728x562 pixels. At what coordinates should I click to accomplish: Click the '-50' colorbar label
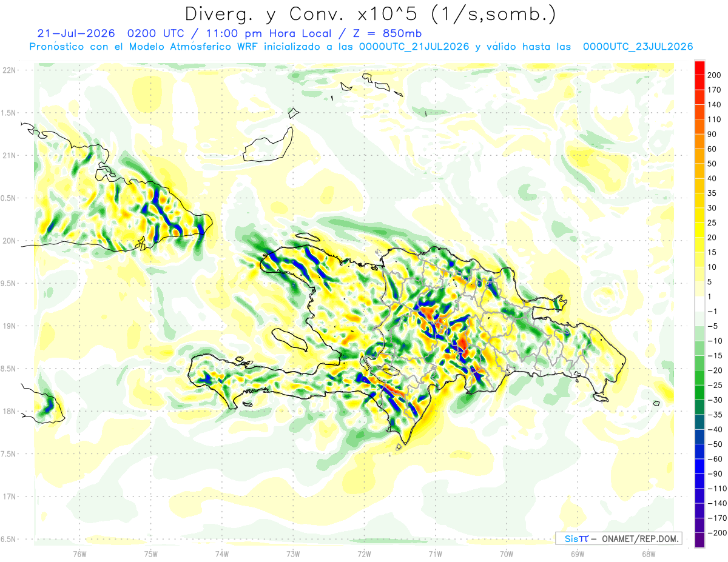click(x=715, y=444)
